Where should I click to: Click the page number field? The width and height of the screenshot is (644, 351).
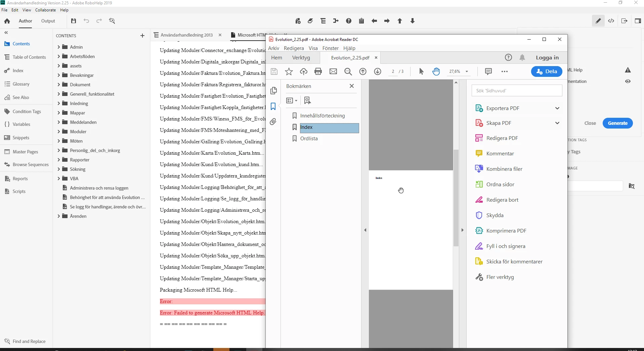pyautogui.click(x=393, y=71)
